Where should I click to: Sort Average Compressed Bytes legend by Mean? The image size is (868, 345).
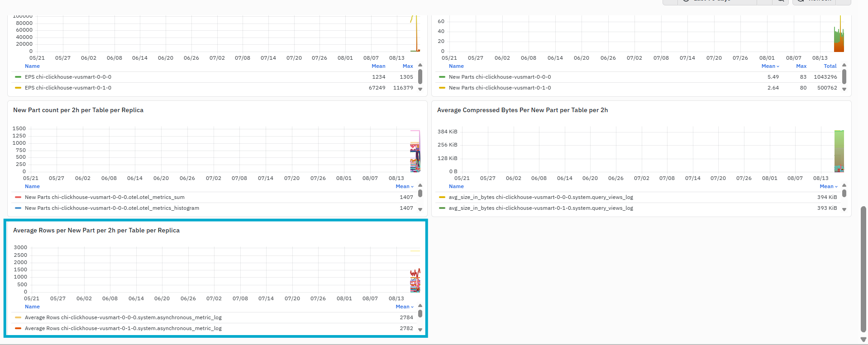pos(828,186)
